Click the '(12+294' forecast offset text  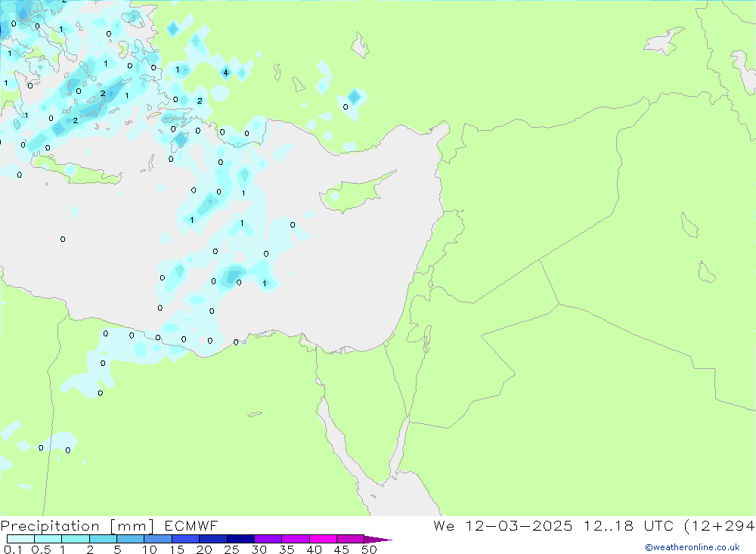[720, 526]
